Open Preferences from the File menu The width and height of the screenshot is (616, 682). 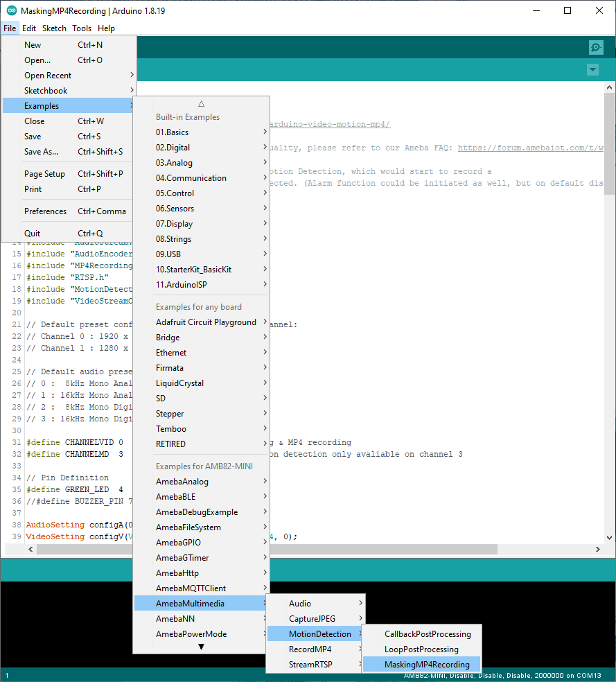pos(69,211)
